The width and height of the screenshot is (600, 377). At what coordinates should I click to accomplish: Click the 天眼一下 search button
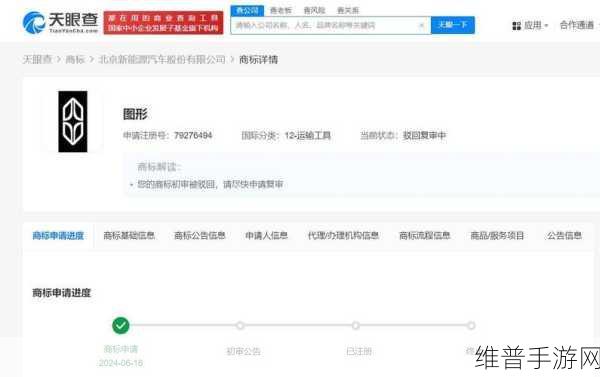(x=453, y=25)
